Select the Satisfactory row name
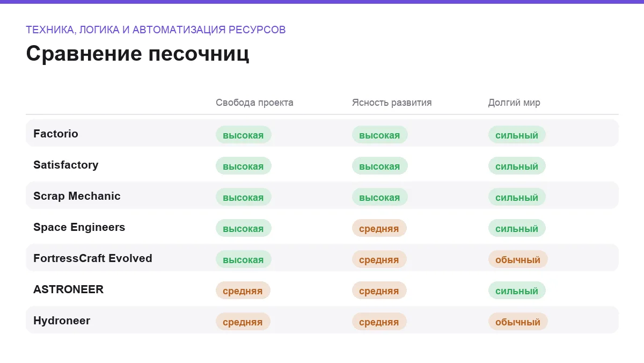This screenshot has width=644, height=363. tap(66, 165)
